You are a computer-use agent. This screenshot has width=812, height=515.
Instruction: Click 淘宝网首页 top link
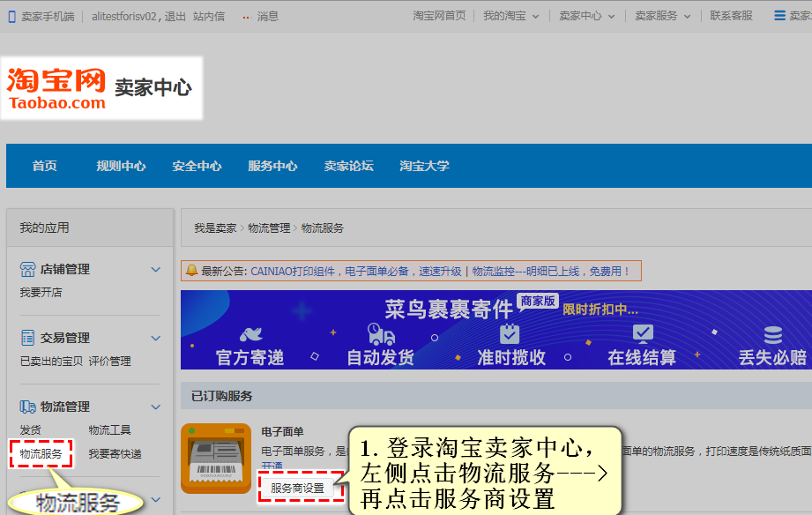pos(439,16)
